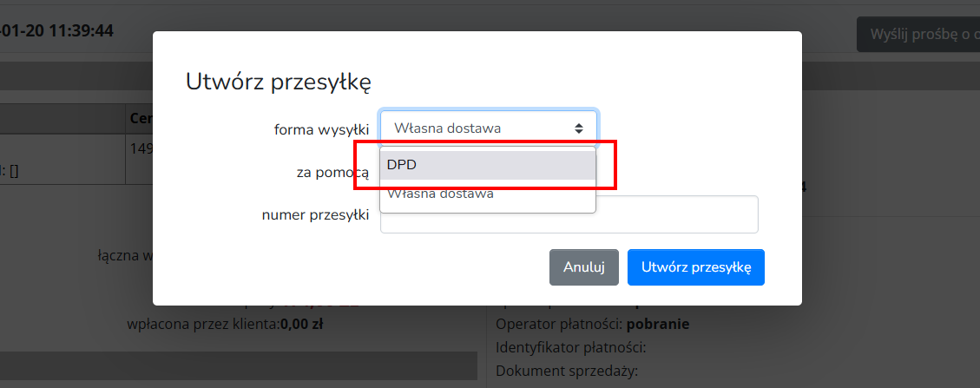The height and width of the screenshot is (388, 980).
Task: Click the numer przesyłki label
Action: point(316,214)
